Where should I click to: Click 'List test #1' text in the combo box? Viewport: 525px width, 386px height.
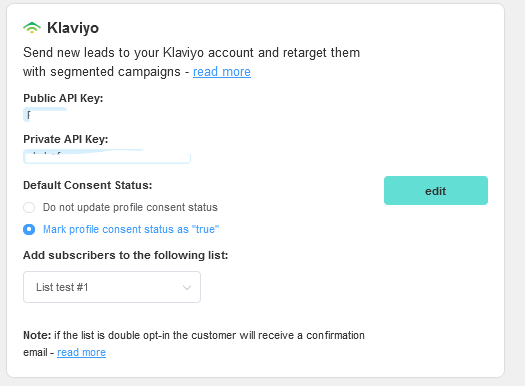click(62, 287)
